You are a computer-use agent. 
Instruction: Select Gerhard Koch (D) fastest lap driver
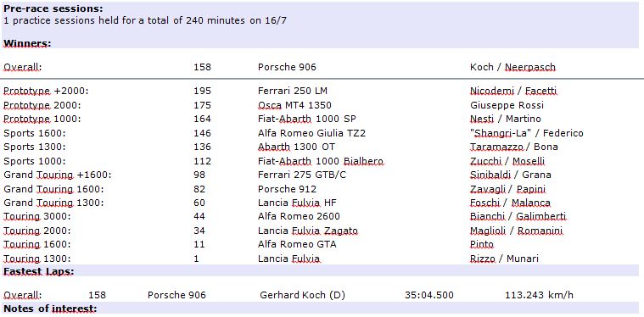(x=302, y=295)
